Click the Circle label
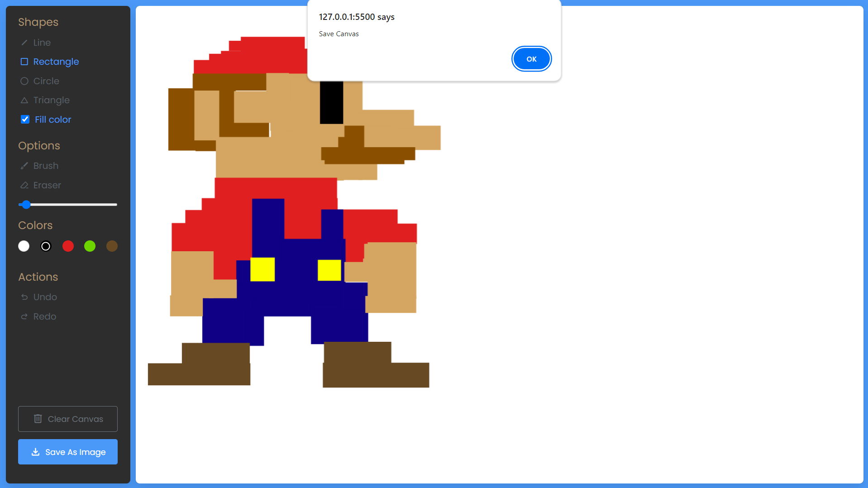This screenshot has width=868, height=488. [46, 81]
